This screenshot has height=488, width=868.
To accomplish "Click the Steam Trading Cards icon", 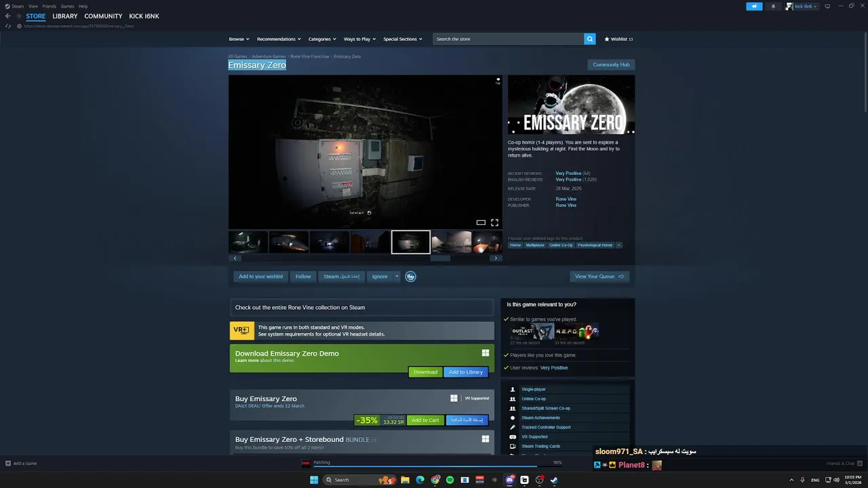I will click(513, 446).
